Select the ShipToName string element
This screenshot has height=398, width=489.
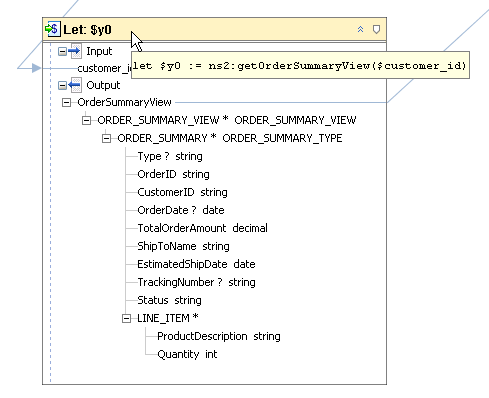(183, 246)
